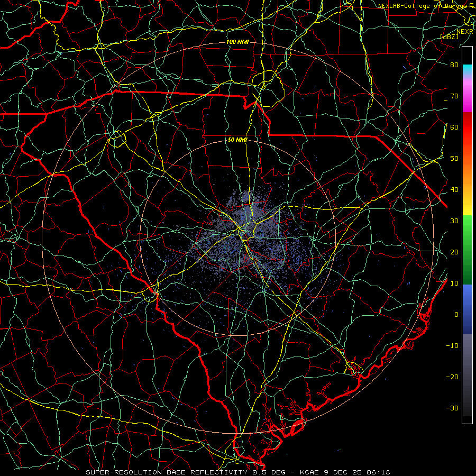
Task: Click the "SUPER-RESOLUTION BASE REFLECTIVITY" caption text
Action: (167, 472)
